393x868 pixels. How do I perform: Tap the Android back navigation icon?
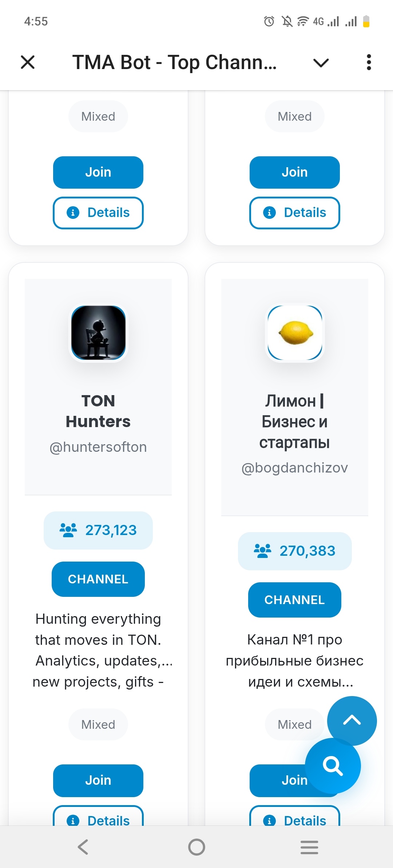83,847
